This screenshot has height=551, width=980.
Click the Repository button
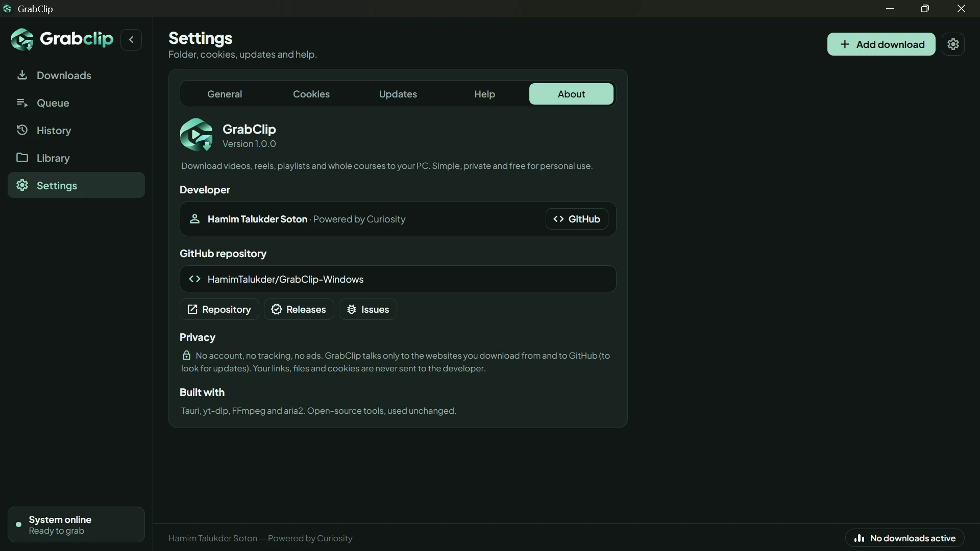[219, 309]
